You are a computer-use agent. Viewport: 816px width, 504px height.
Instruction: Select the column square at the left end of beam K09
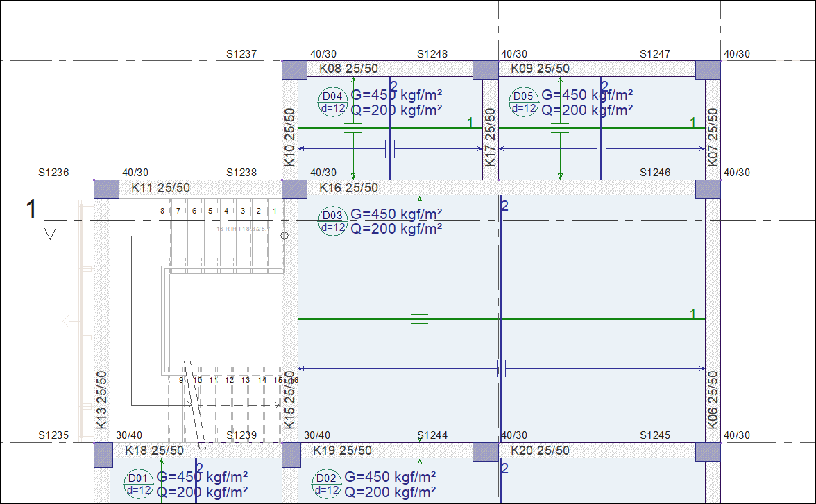pos(486,70)
